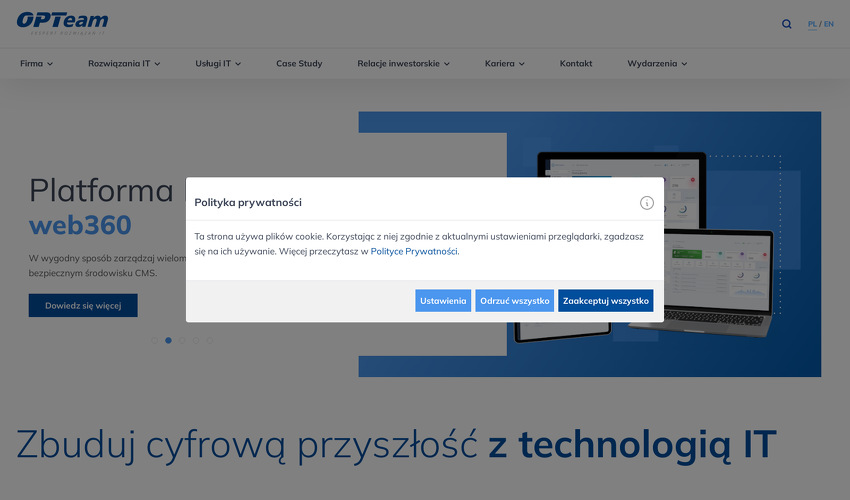This screenshot has height=500, width=850.
Task: Click the Polityka prywatności dialog title
Action: click(248, 202)
